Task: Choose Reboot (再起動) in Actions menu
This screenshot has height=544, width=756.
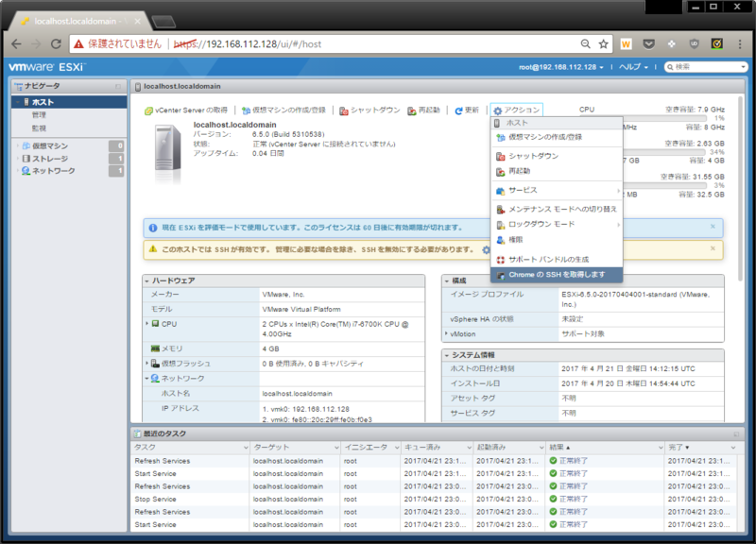Action: (x=557, y=171)
